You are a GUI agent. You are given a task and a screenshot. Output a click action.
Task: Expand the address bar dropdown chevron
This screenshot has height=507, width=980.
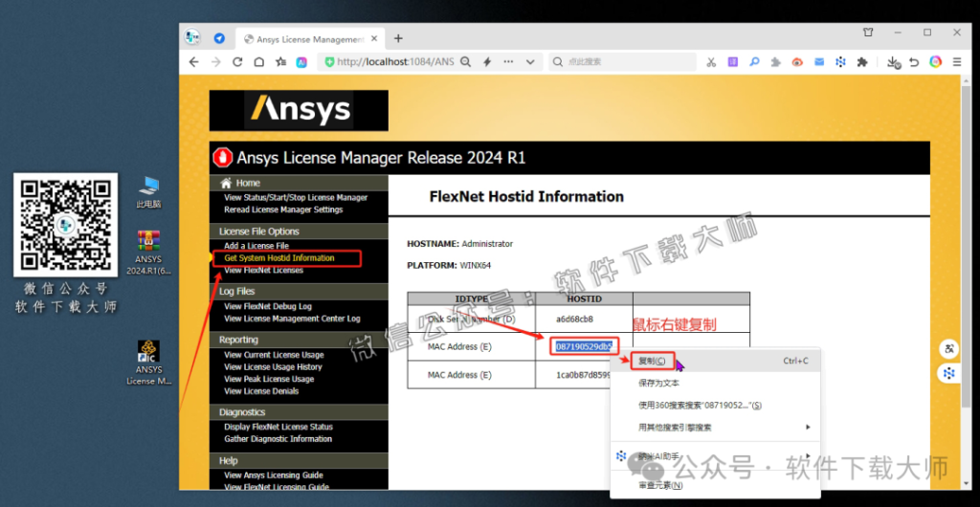(x=530, y=62)
